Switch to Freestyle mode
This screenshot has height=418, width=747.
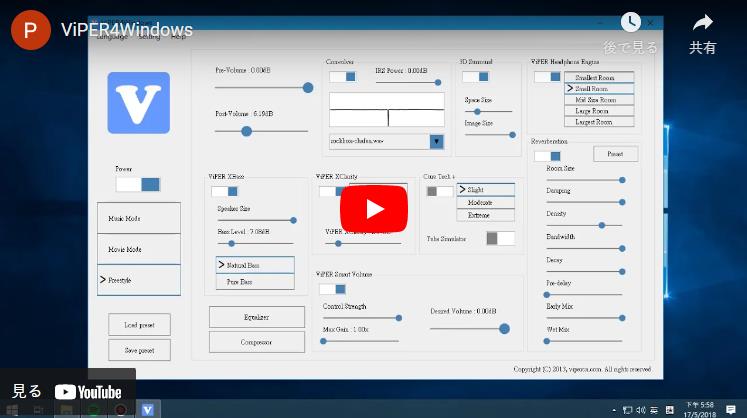pos(139,280)
